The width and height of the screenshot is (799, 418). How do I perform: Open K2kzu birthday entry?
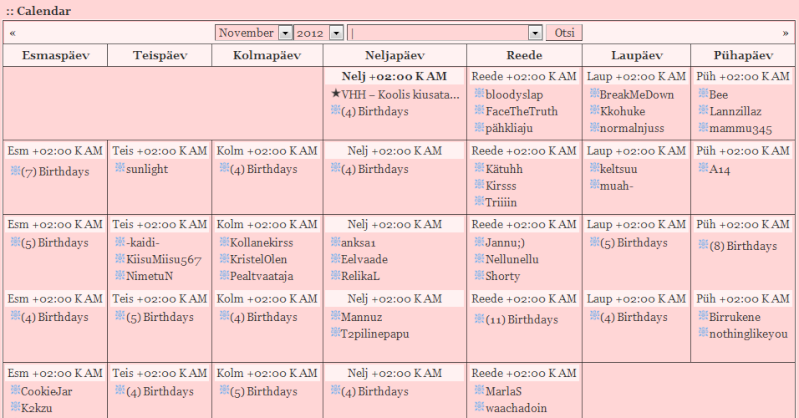click(37, 408)
